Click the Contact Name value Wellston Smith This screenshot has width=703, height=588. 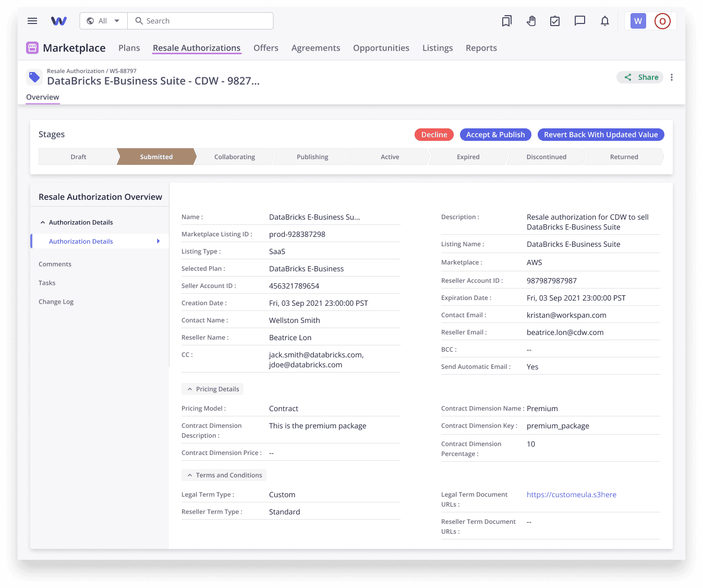coord(295,320)
